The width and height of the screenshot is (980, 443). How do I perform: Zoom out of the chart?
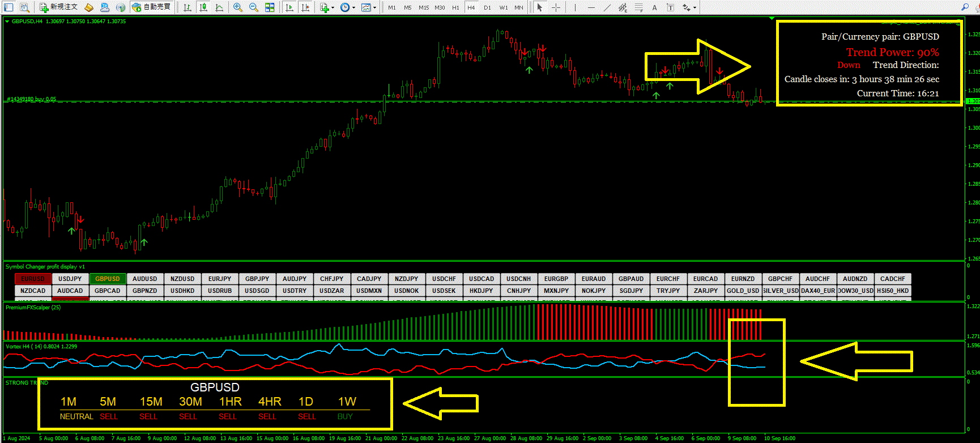(254, 7)
